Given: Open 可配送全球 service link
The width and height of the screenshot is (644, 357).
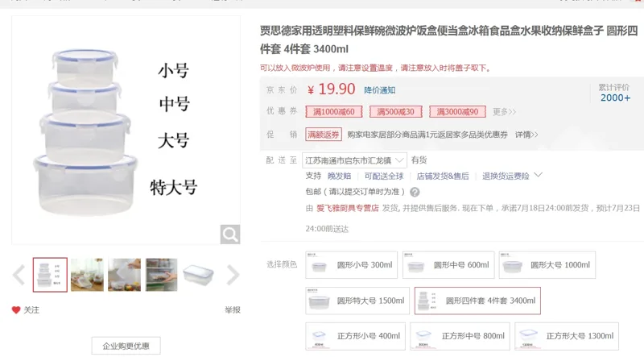Looking at the screenshot, I should tap(384, 176).
